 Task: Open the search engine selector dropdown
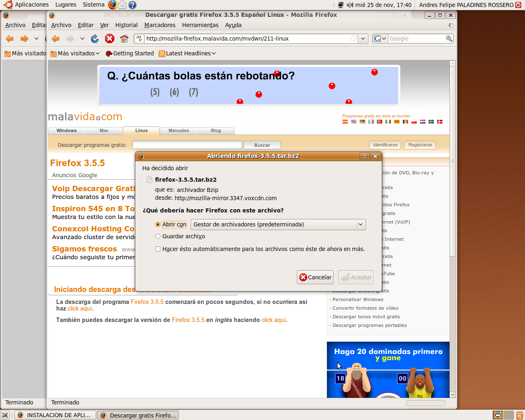point(380,39)
